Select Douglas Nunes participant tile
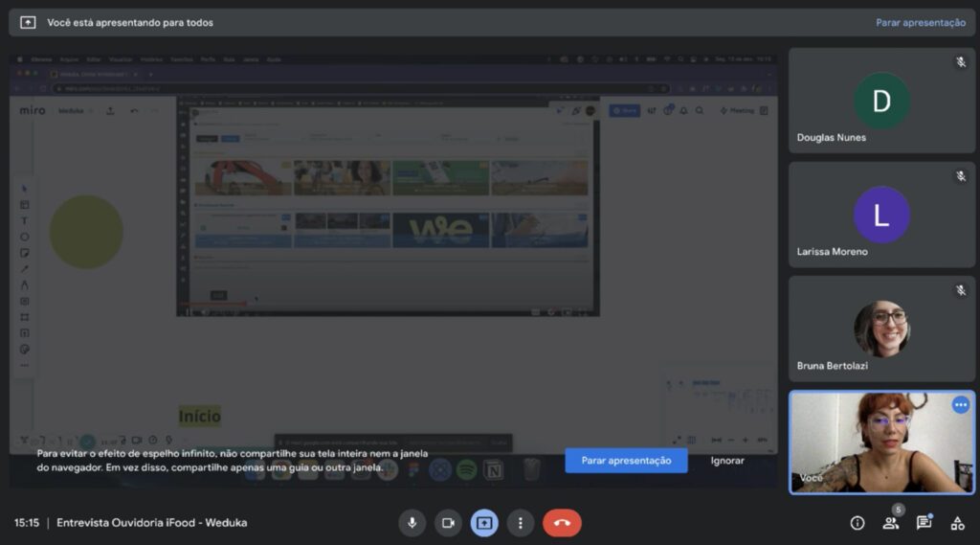 [x=881, y=101]
